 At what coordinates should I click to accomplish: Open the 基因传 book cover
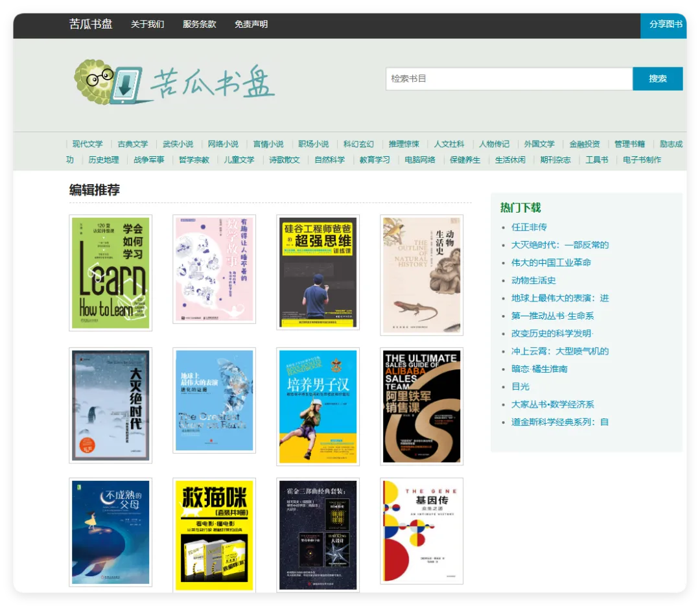(421, 531)
